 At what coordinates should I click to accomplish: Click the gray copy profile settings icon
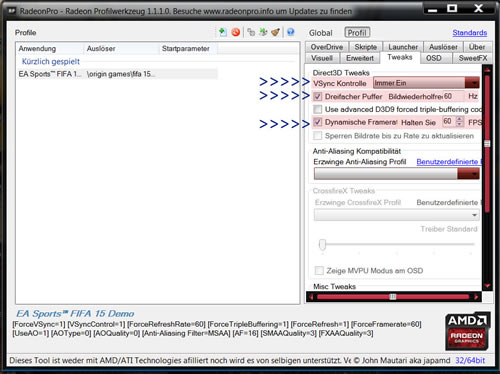(x=251, y=32)
